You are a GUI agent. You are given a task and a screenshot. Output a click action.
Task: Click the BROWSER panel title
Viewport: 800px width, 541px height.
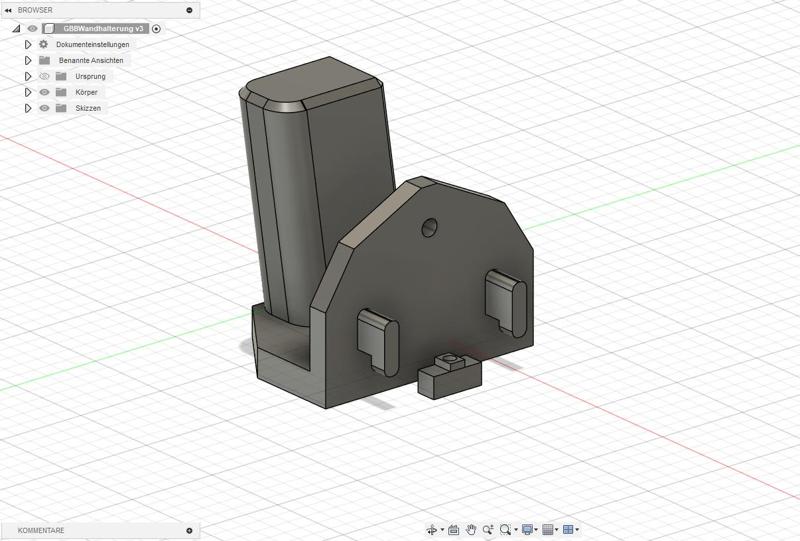tap(35, 10)
